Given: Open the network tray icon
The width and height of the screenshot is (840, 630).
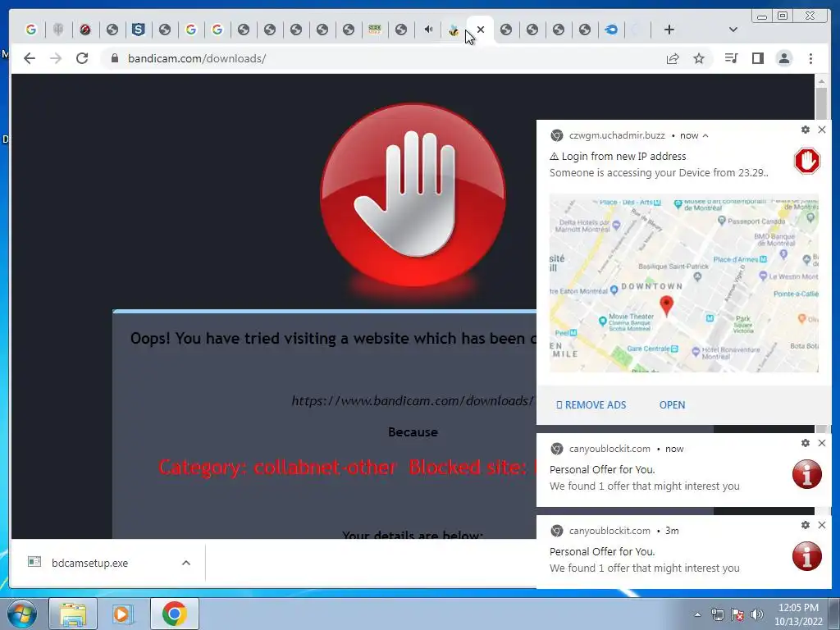Looking at the screenshot, I should tap(717, 614).
